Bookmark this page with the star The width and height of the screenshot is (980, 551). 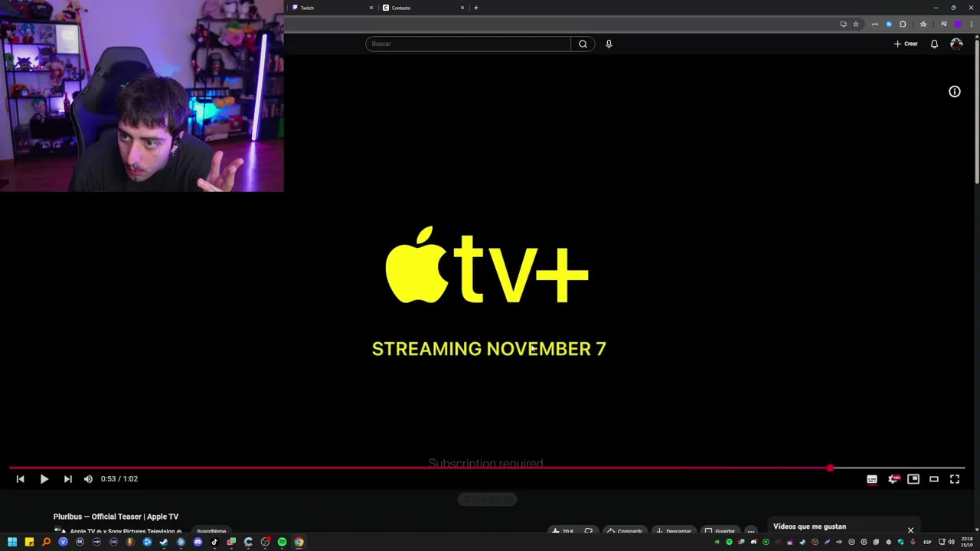pos(856,24)
